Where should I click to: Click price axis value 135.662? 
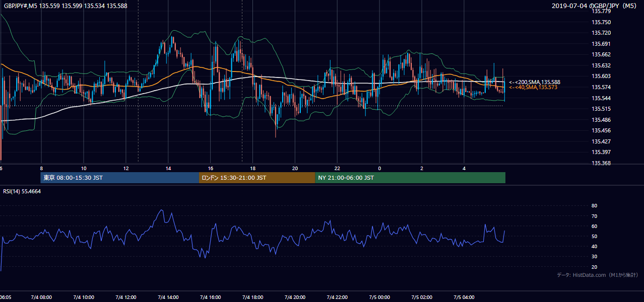click(601, 54)
